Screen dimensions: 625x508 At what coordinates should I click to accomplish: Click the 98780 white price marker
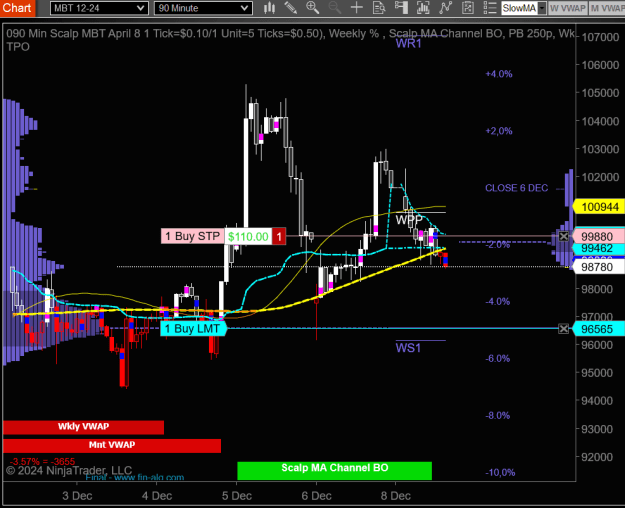[x=598, y=267]
